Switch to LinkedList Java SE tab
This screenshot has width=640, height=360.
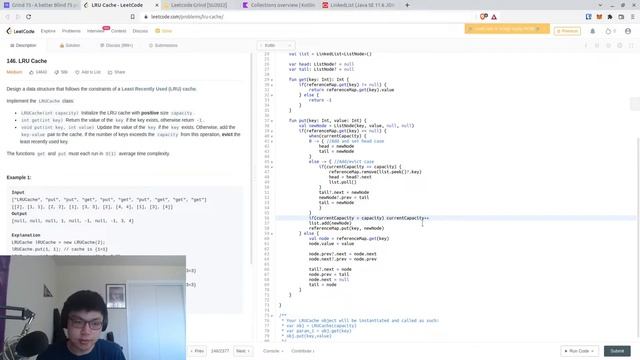click(x=358, y=5)
